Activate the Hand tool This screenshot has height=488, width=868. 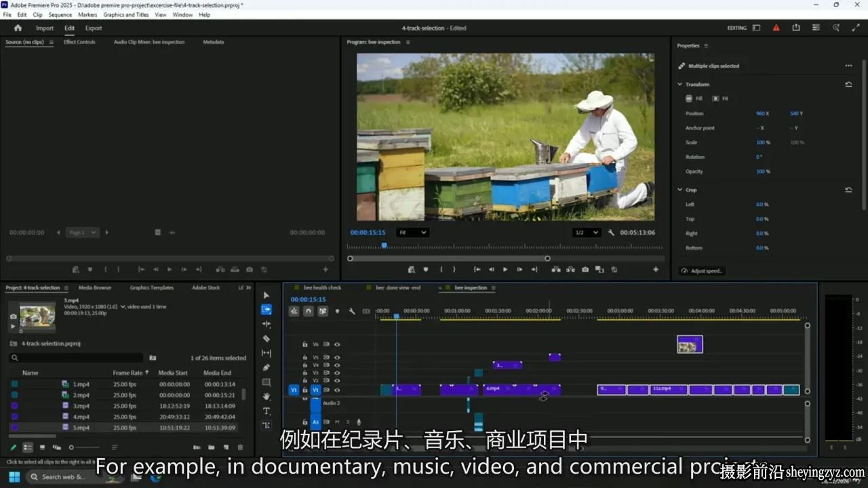[266, 396]
